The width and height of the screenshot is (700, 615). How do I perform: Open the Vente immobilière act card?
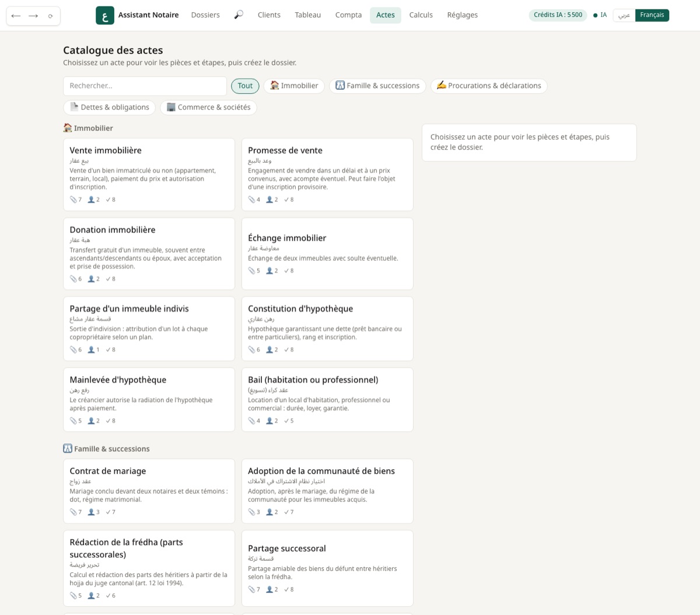149,174
